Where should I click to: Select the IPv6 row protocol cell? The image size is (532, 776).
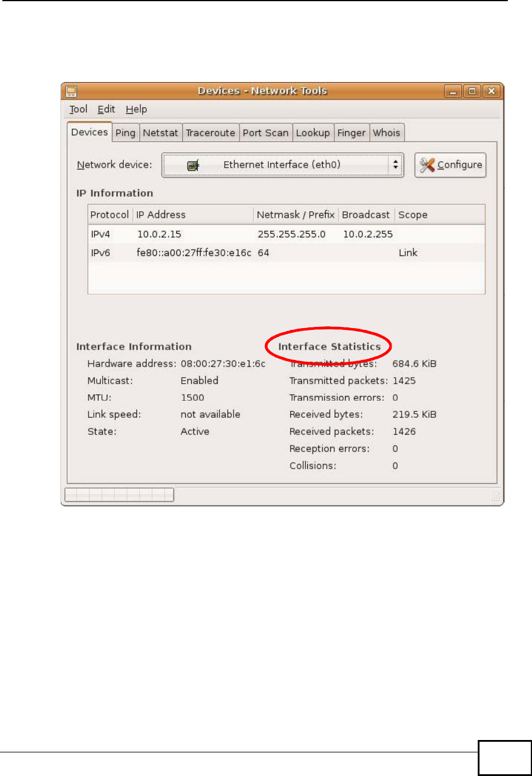click(x=100, y=253)
